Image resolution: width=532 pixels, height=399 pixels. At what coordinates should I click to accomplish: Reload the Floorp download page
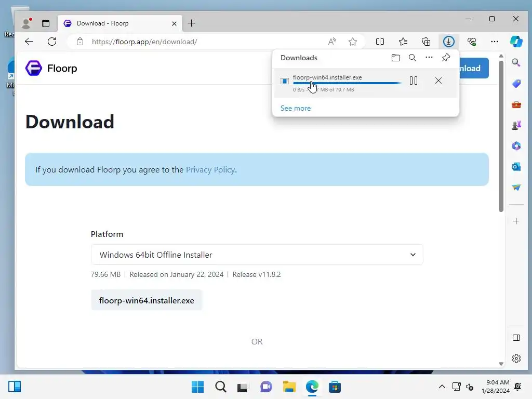point(52,42)
